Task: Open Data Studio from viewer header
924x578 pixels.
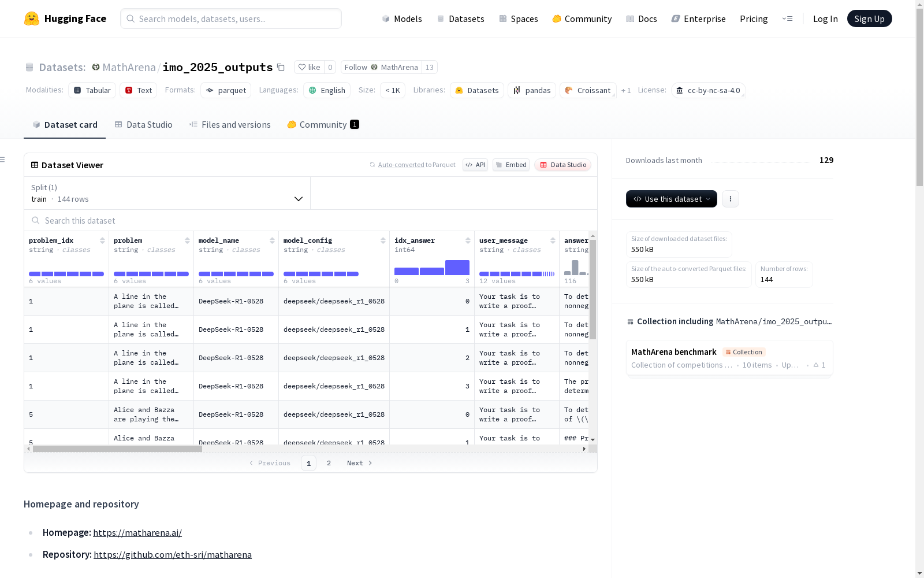Action: pyautogui.click(x=563, y=165)
